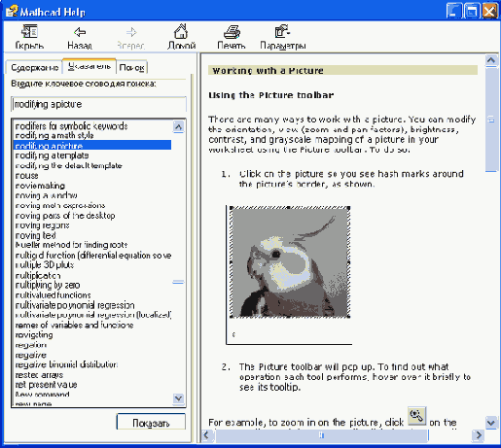Click the Mathcad Help title bar icon
Image resolution: width=501 pixels, height=448 pixels.
pyautogui.click(x=12, y=11)
